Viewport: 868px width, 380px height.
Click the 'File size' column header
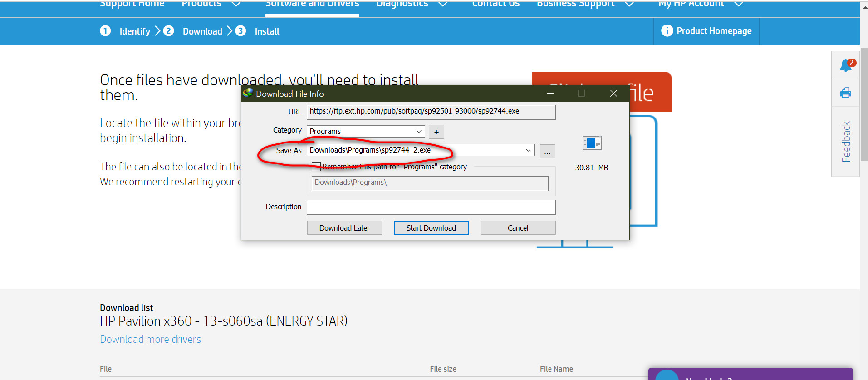[443, 369]
